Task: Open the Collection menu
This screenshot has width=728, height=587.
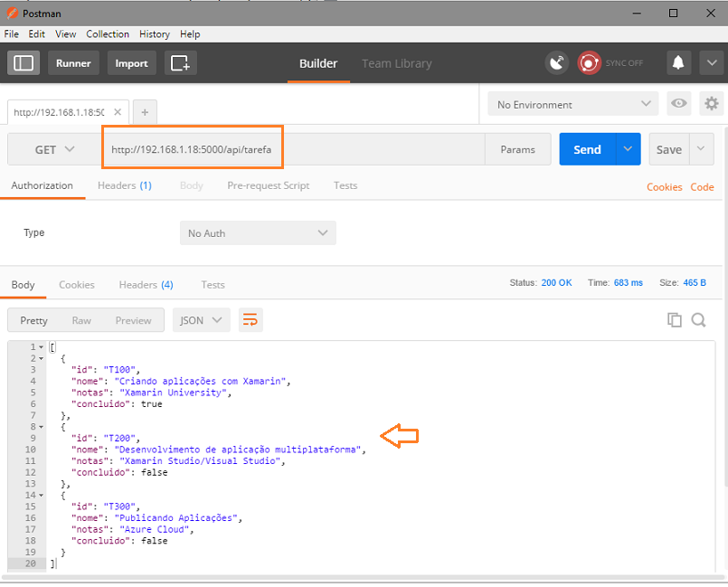Action: [x=108, y=33]
